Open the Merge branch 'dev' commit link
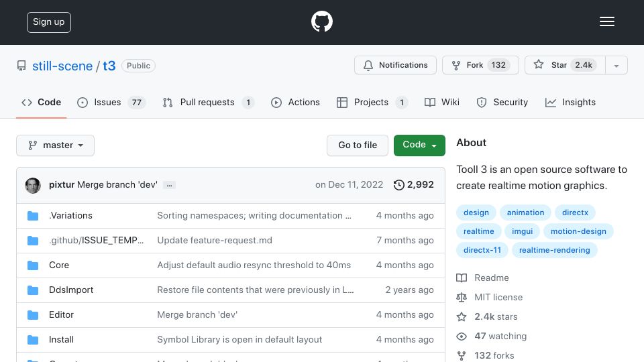The height and width of the screenshot is (362, 644). tap(117, 185)
